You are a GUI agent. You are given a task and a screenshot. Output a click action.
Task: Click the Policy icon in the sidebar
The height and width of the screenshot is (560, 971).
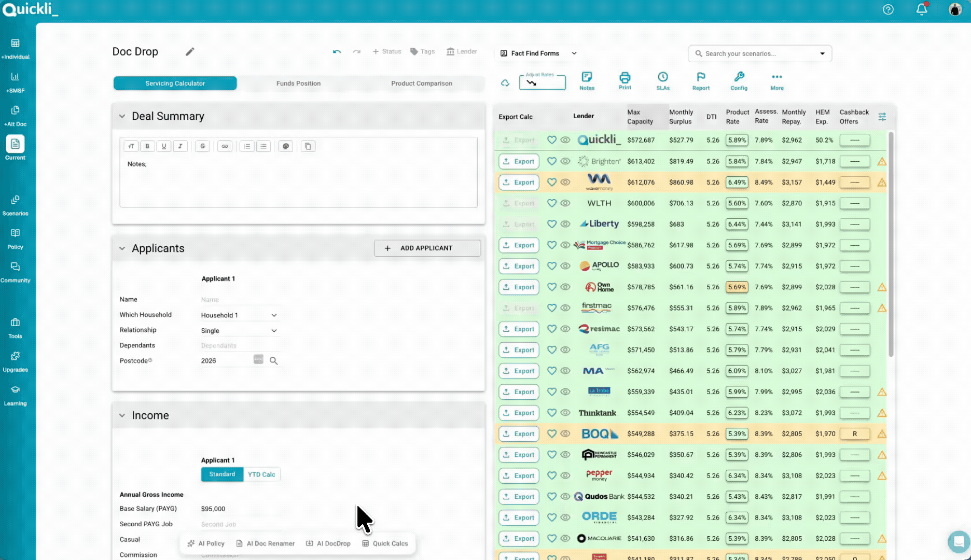click(x=15, y=238)
